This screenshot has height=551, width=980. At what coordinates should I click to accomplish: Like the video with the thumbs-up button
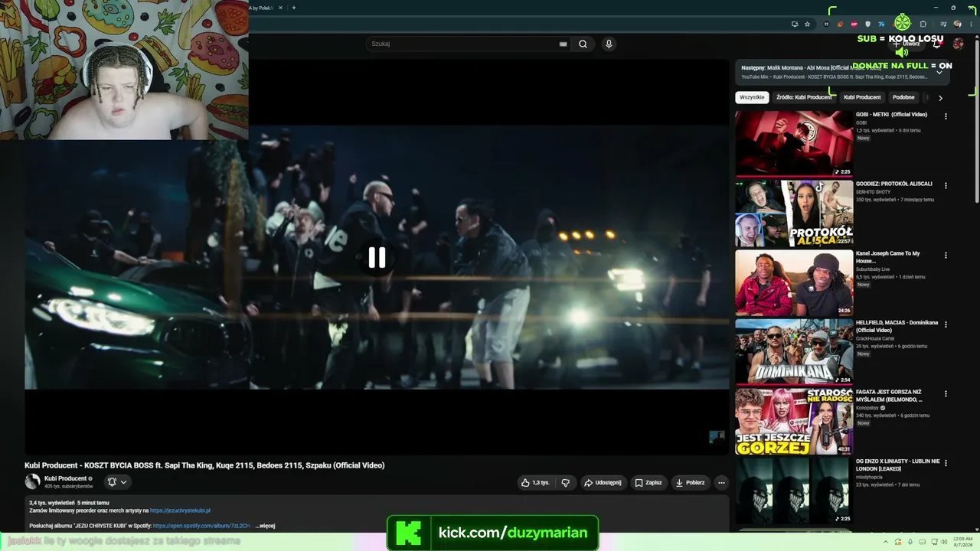click(x=535, y=483)
